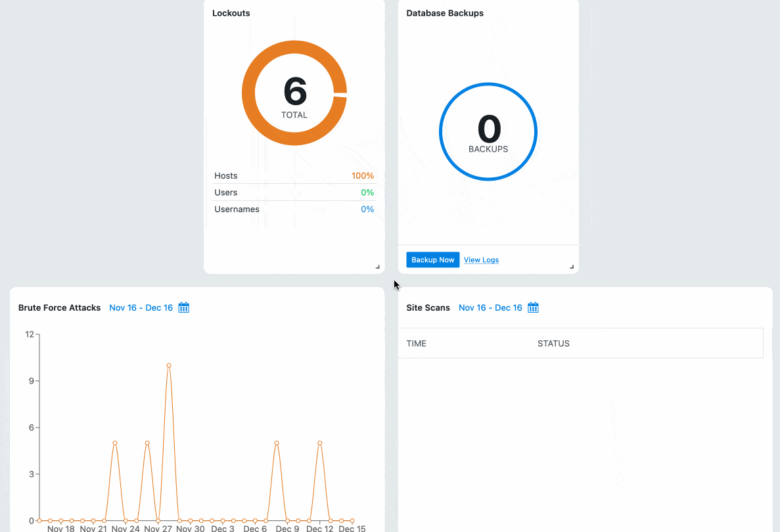Click the Dec 9 axis label
This screenshot has height=532, width=780.
coord(287,529)
